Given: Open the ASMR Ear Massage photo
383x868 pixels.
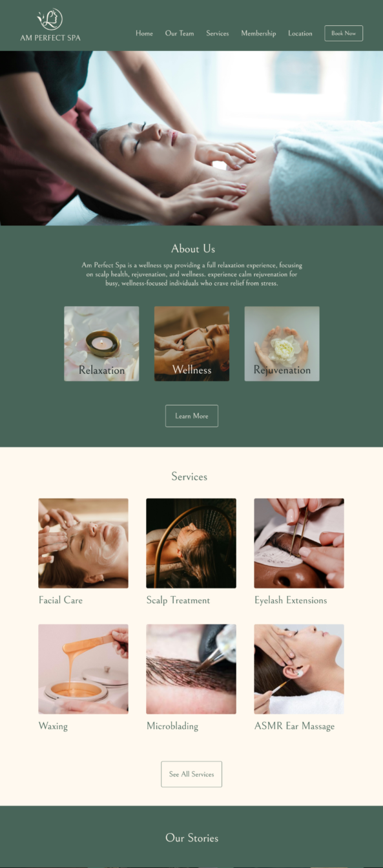Looking at the screenshot, I should [299, 669].
